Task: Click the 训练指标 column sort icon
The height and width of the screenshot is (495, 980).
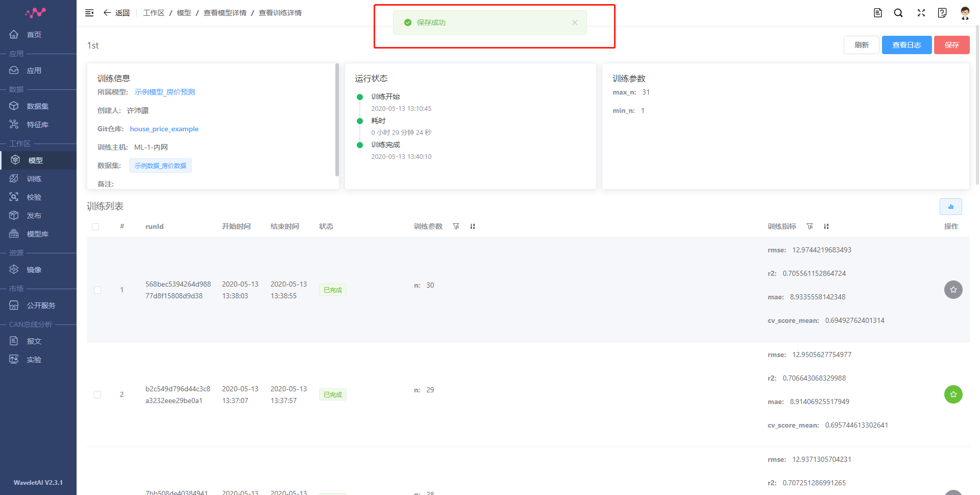Action: 826,226
